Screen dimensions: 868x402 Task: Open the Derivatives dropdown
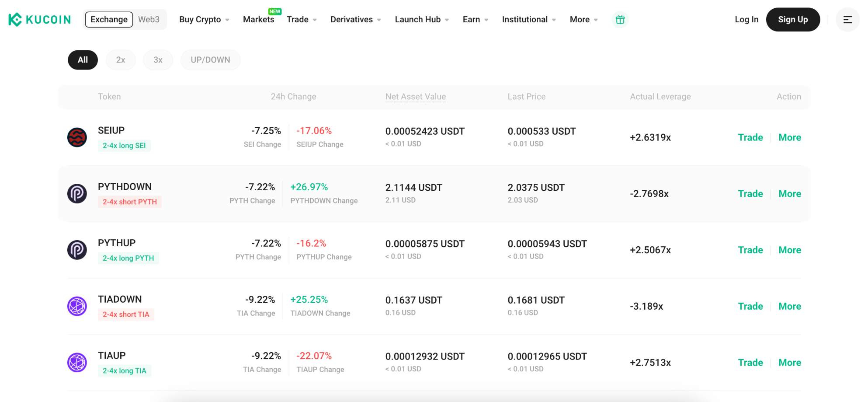(352, 19)
